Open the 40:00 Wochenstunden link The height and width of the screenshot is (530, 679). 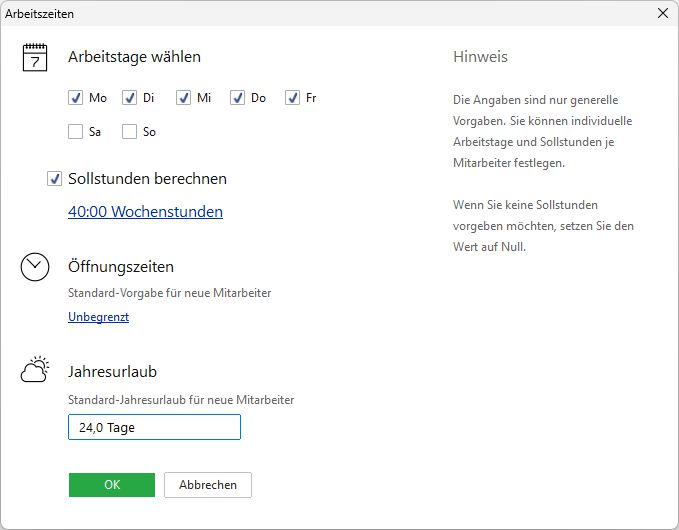tap(145, 212)
